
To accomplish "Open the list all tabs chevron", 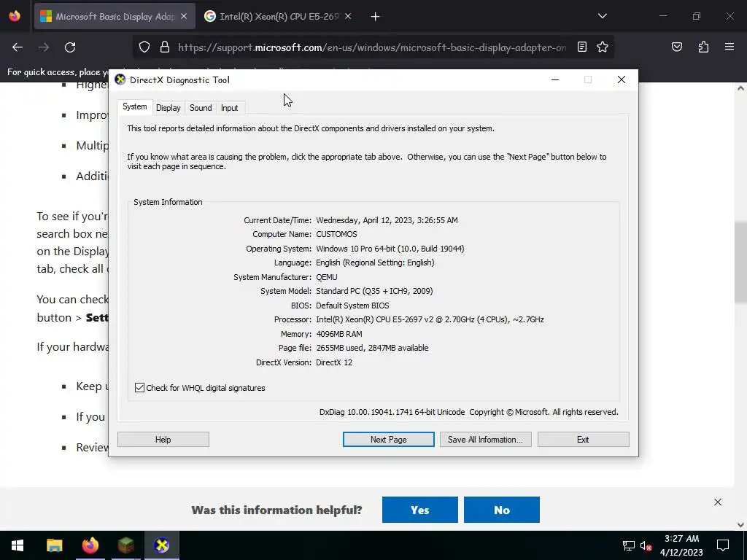I will point(602,16).
